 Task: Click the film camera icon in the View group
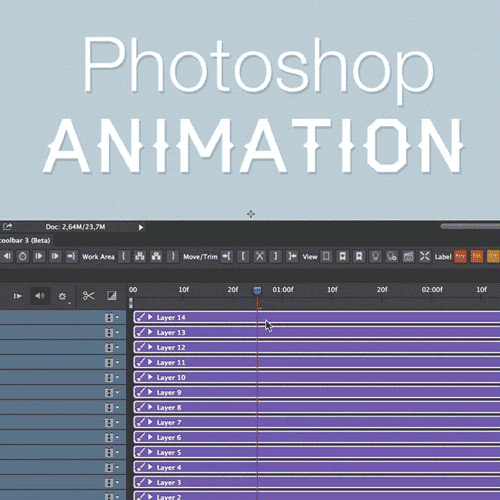click(408, 256)
